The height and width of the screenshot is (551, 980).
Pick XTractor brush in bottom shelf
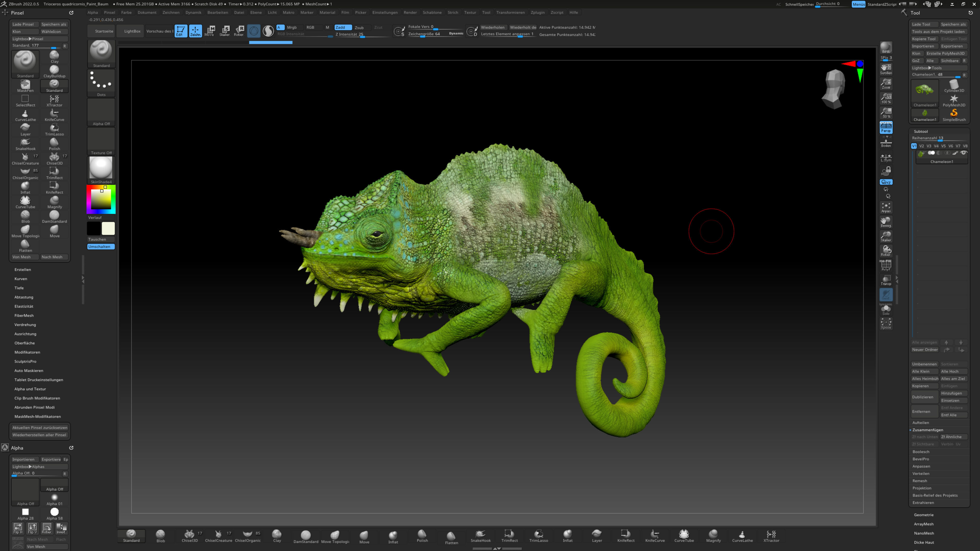coord(771,536)
